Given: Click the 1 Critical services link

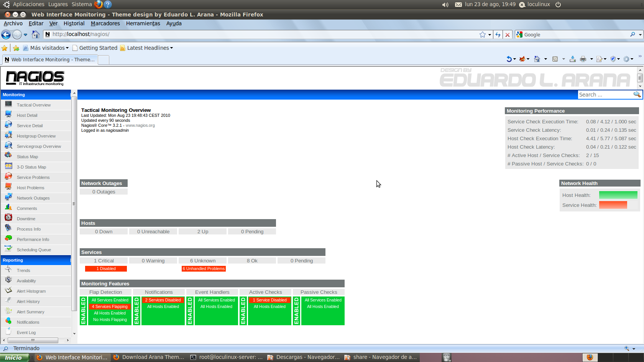Looking at the screenshot, I should tap(104, 260).
